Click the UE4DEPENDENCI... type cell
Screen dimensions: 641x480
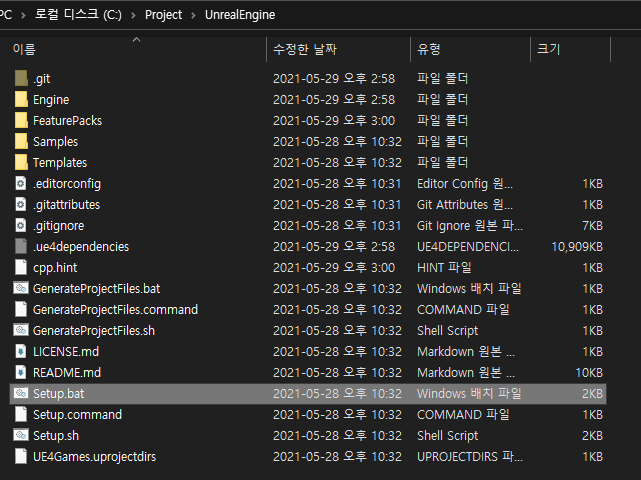tap(468, 247)
